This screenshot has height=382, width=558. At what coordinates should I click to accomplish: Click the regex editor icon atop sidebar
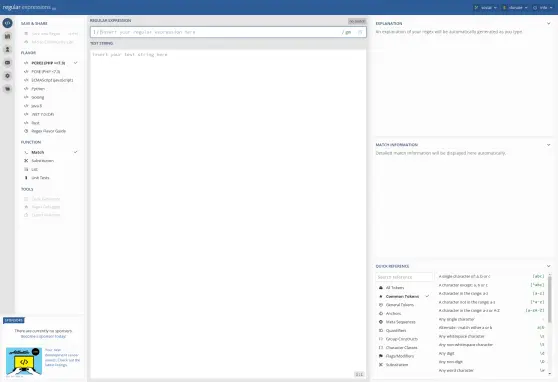click(7, 23)
